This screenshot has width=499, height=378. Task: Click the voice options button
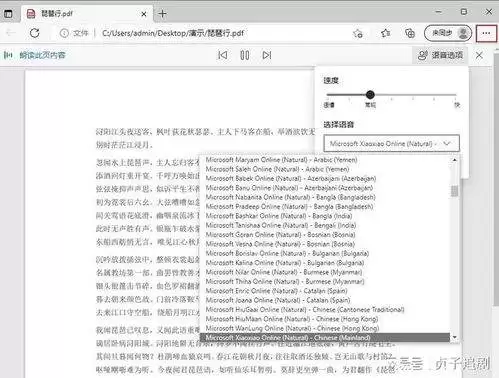440,55
